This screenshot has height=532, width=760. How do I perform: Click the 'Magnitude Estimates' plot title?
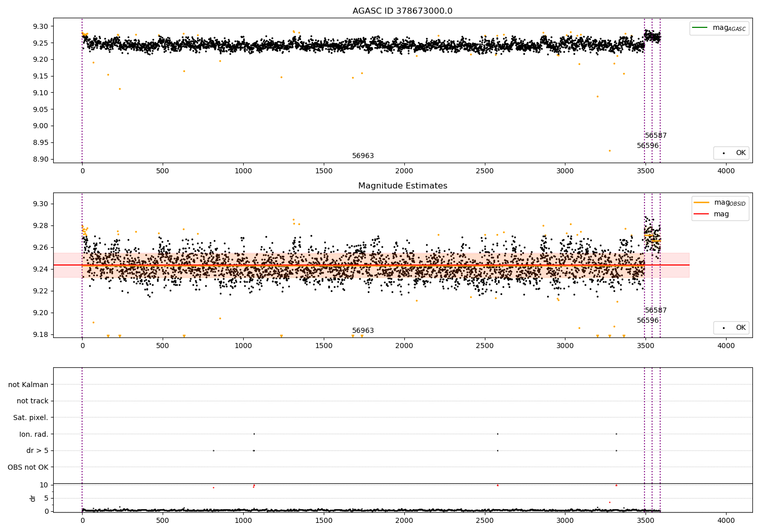point(402,186)
